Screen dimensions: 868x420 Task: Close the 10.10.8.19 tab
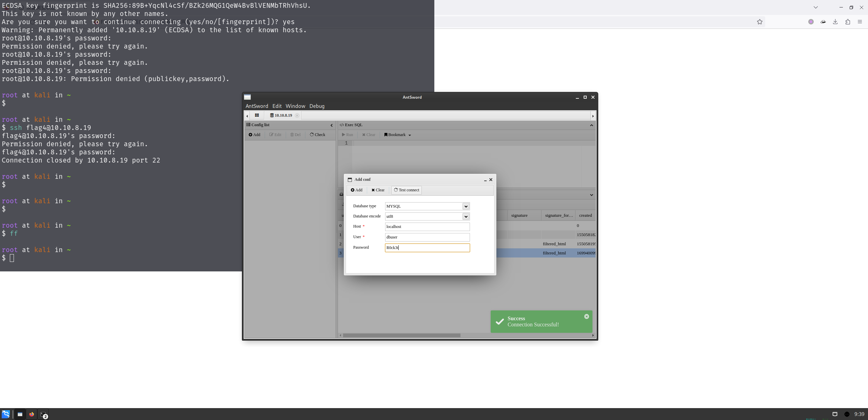(x=297, y=116)
